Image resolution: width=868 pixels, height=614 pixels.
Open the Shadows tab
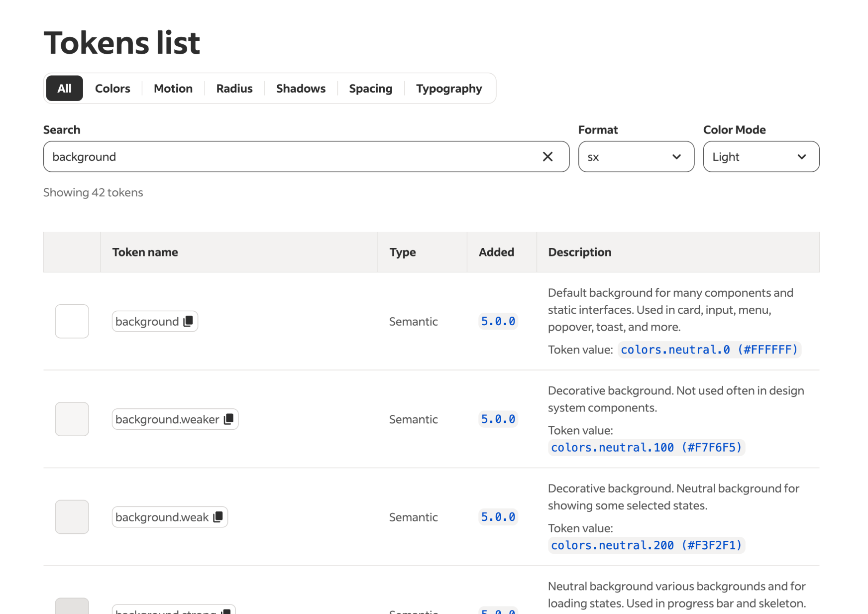coord(301,88)
